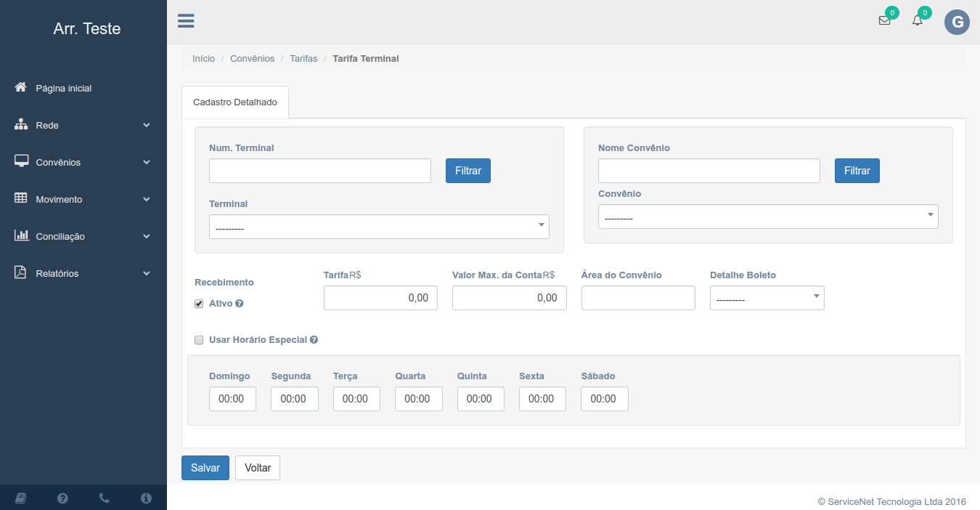This screenshot has height=510, width=980.
Task: Select the Cadastro Detalhado tab
Action: pyautogui.click(x=235, y=102)
